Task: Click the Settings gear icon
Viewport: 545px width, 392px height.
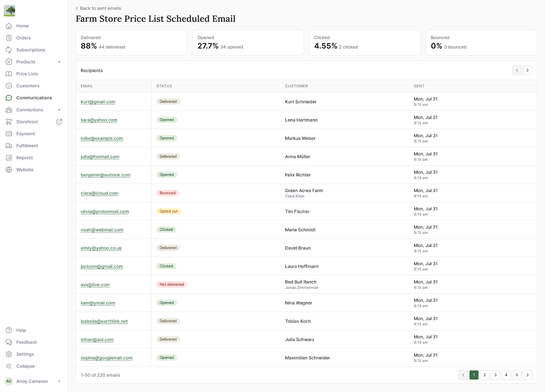Action: pyautogui.click(x=9, y=354)
